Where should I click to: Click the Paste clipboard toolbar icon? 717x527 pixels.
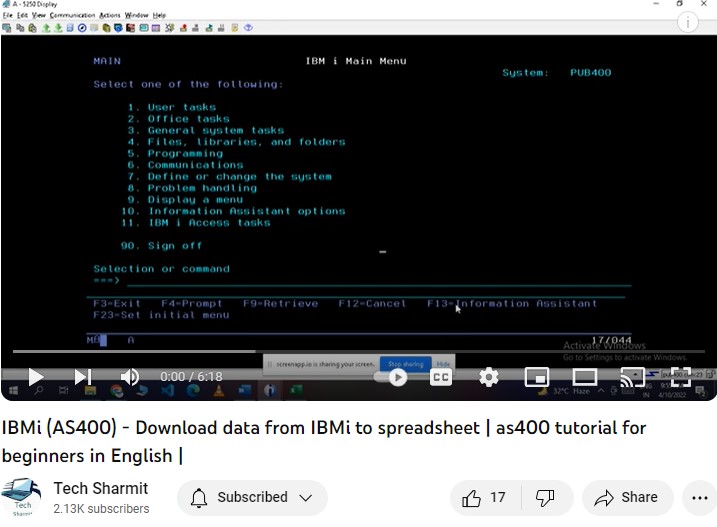32,28
